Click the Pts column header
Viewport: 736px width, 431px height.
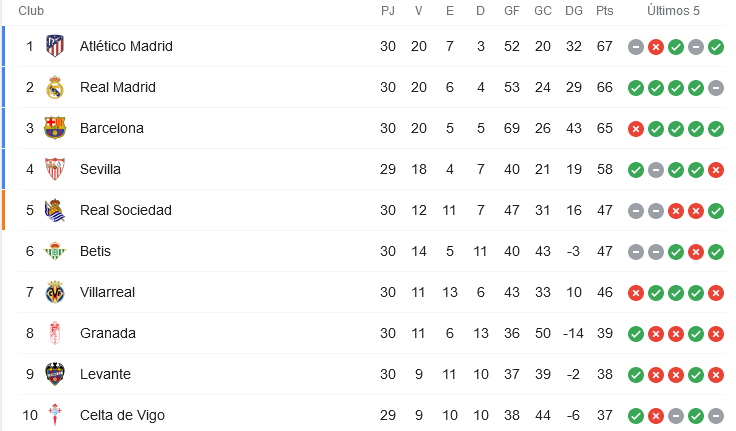[605, 11]
